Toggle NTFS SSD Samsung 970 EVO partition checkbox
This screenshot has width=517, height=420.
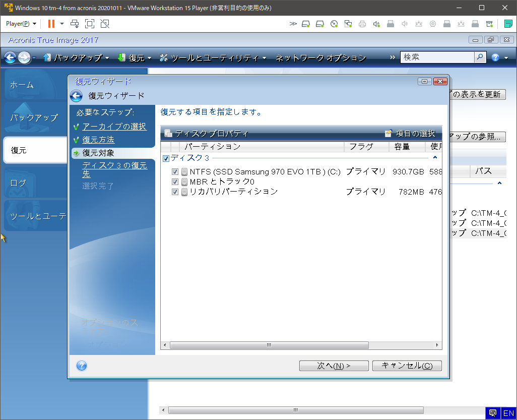click(175, 171)
